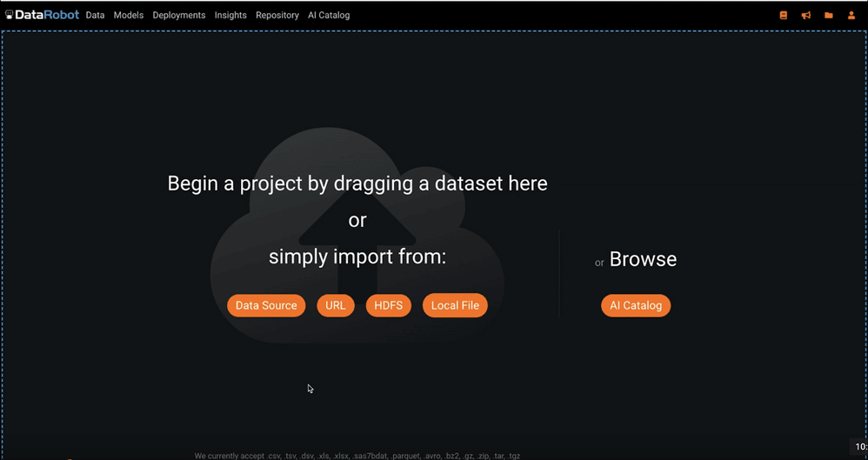Click the URL import button

point(336,305)
